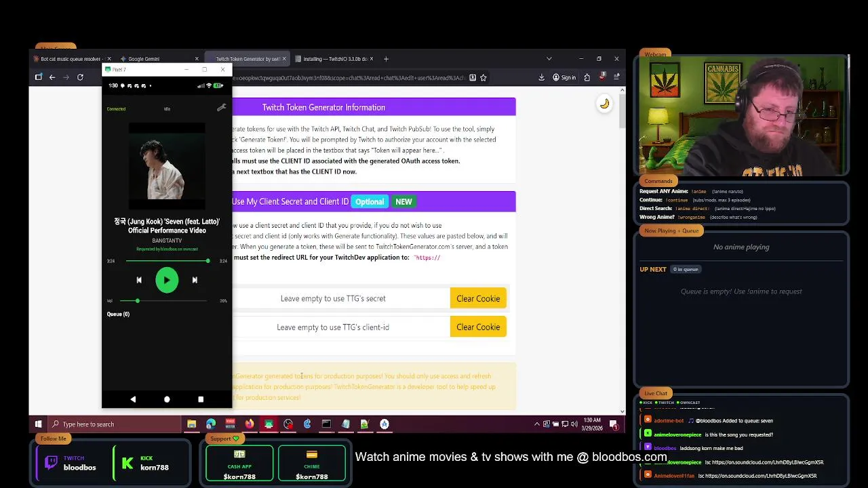The height and width of the screenshot is (488, 868).
Task: Tap the Android home circle button
Action: pyautogui.click(x=167, y=399)
